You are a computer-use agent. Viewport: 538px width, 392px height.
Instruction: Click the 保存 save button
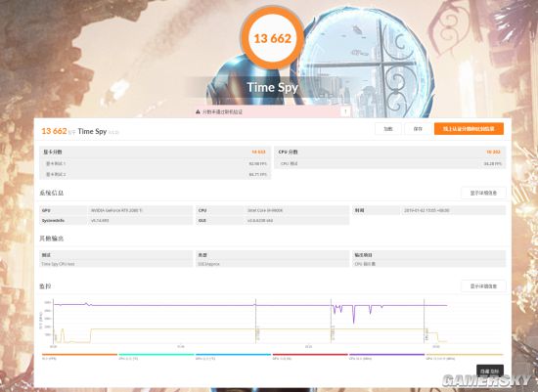click(x=418, y=129)
